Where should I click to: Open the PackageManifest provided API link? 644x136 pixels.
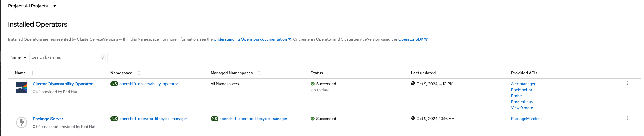point(526,119)
